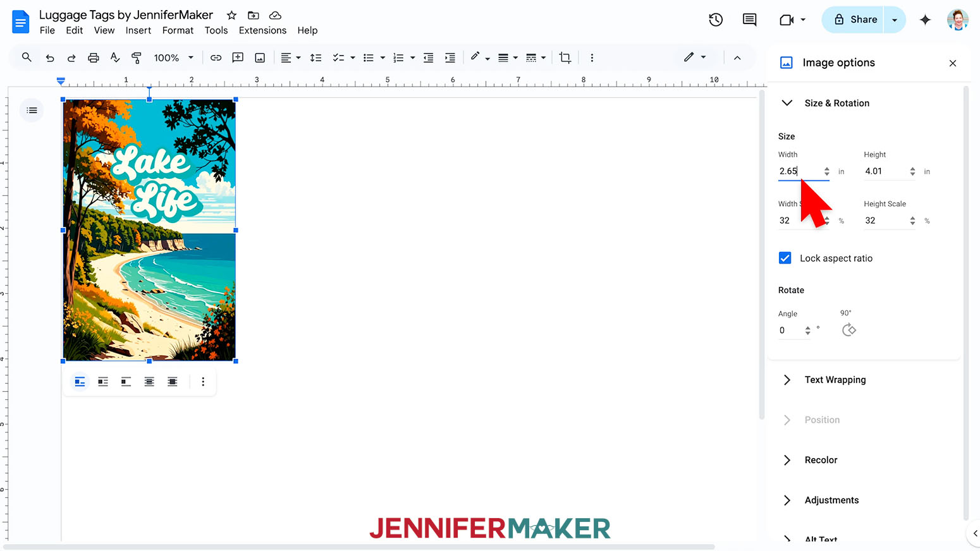Decrease indent
This screenshot has height=551, width=980.
[428, 58]
